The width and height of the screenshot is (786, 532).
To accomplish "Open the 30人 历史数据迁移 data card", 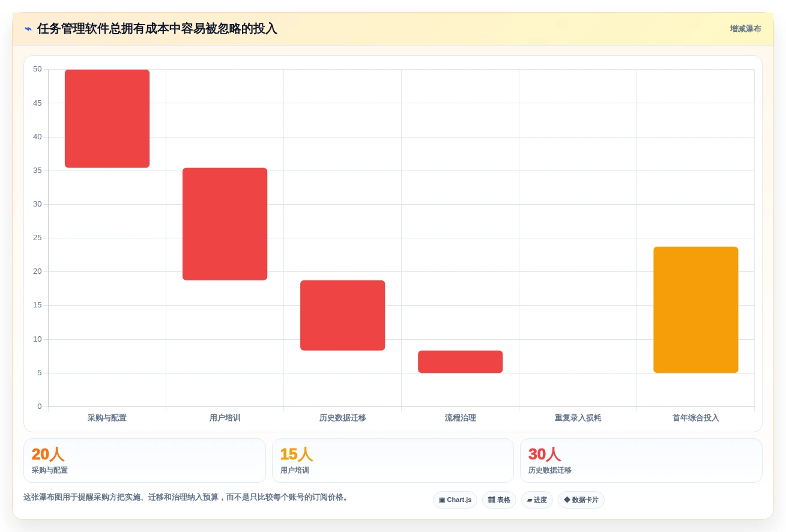I will [x=641, y=461].
